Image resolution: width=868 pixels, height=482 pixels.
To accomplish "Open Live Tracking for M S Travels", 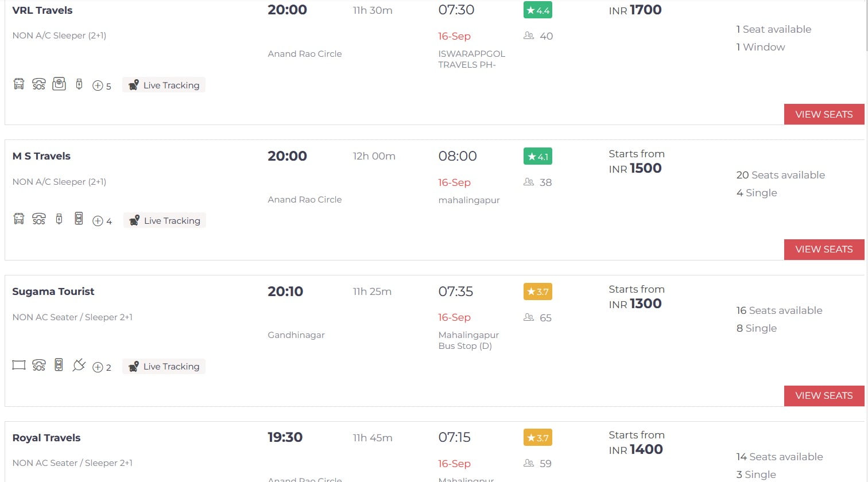I will [x=164, y=220].
